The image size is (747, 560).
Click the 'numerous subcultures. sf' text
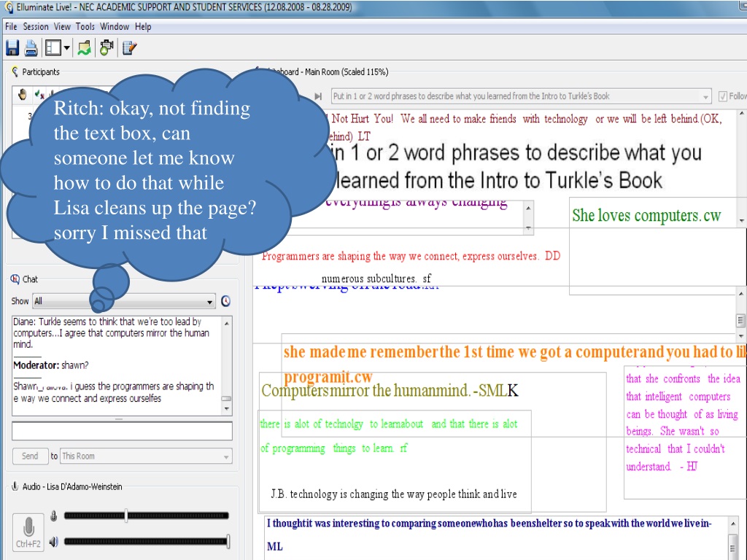pyautogui.click(x=376, y=279)
